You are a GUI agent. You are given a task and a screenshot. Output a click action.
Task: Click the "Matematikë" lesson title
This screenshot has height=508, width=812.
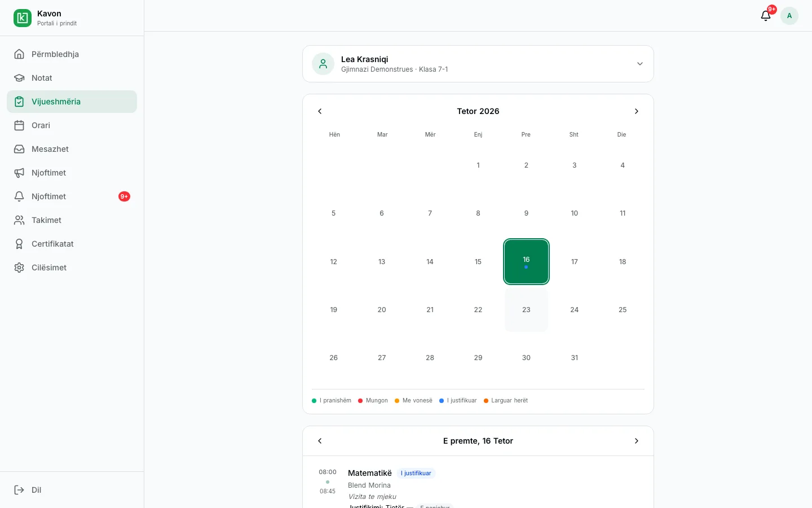coord(370,473)
